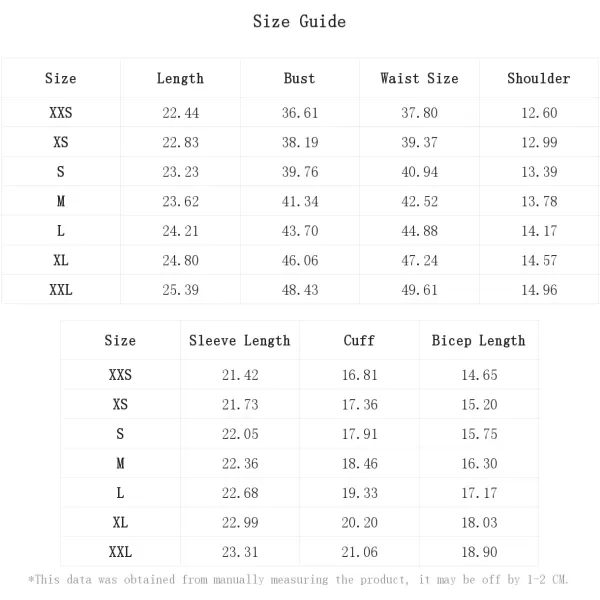This screenshot has width=600, height=600.
Task: Select the waist size value 44.88
Action: coord(419,231)
